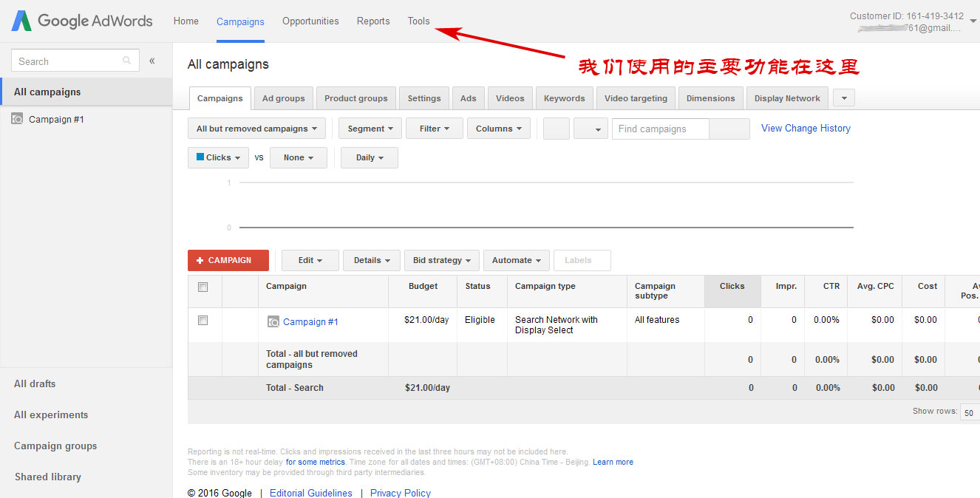This screenshot has height=498, width=980.
Task: Open View Change History link
Action: (806, 128)
